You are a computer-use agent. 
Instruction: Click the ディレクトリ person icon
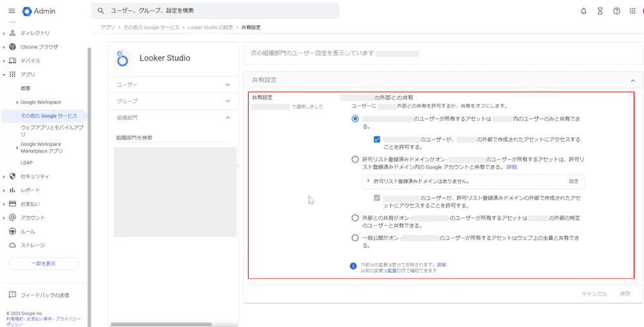click(12, 33)
